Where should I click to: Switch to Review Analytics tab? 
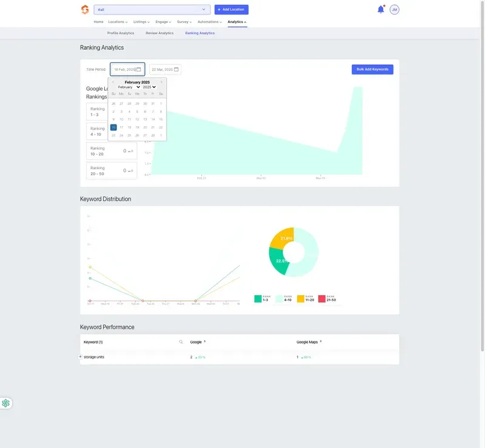(159, 33)
